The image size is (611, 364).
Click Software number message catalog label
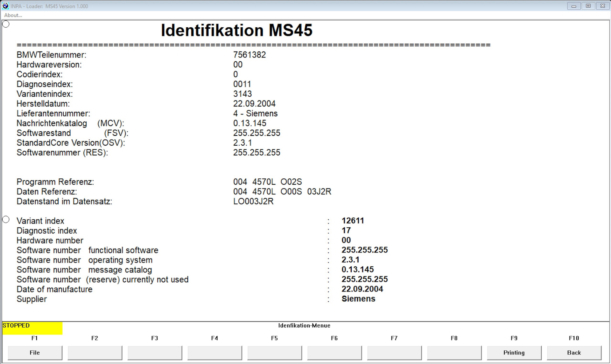84,270
